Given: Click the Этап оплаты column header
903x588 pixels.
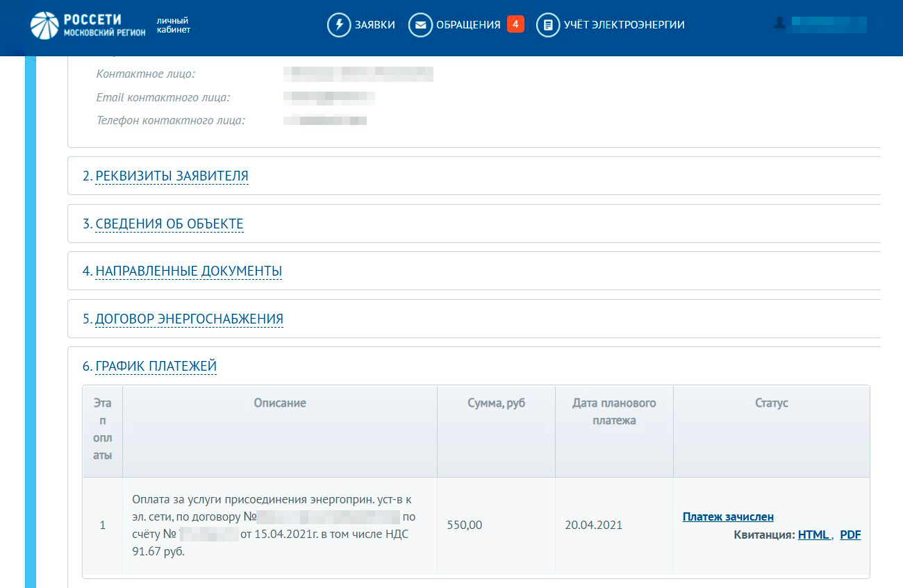Looking at the screenshot, I should (x=103, y=430).
